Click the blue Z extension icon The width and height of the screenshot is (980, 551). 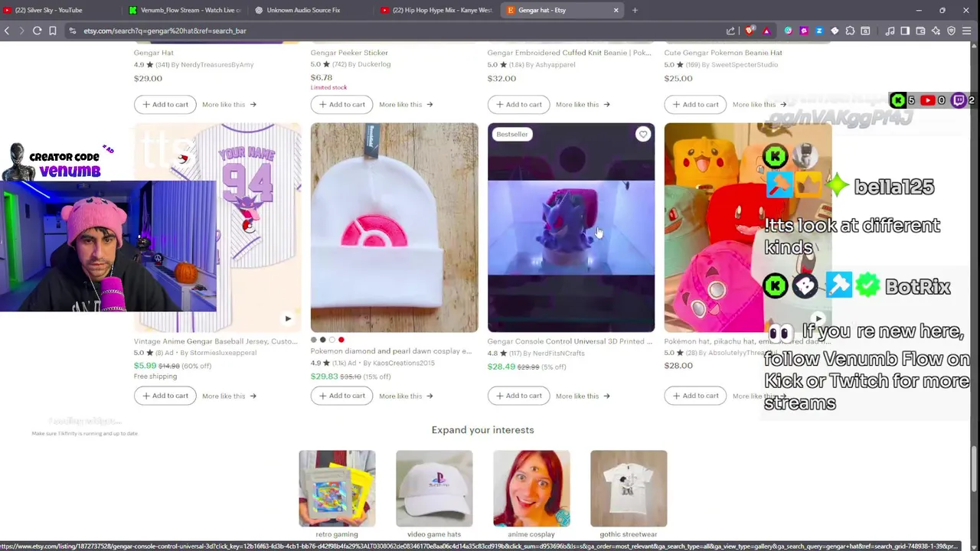click(x=819, y=31)
